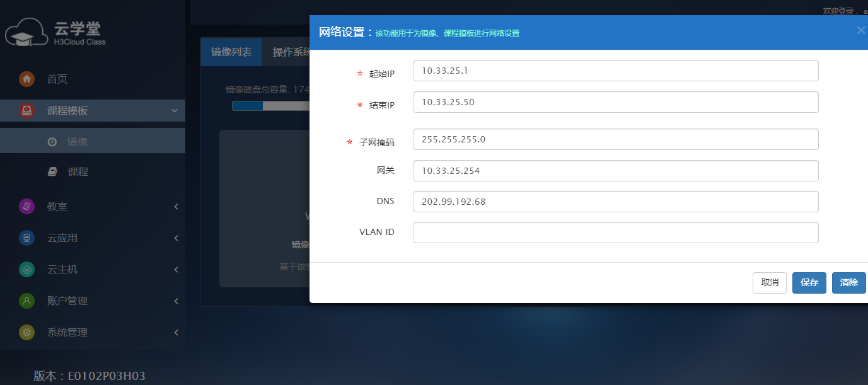Click the purple 教室 icon
The height and width of the screenshot is (385, 868).
pos(26,206)
